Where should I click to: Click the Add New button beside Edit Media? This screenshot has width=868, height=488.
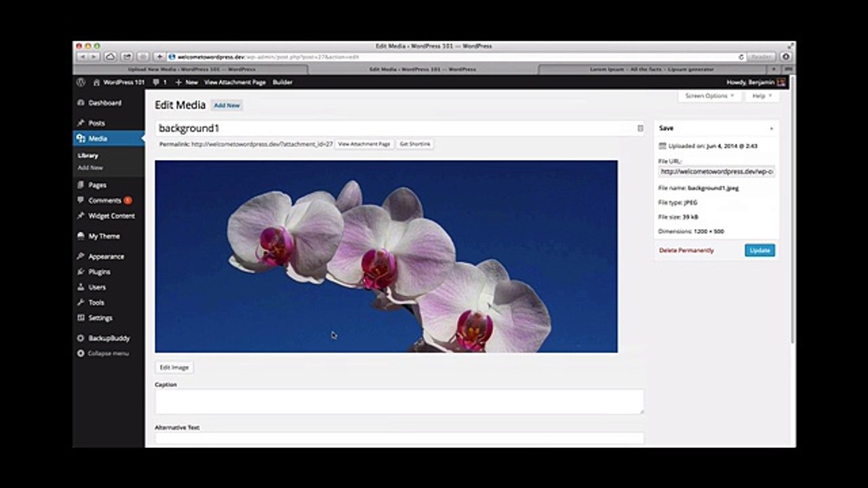[x=226, y=105]
